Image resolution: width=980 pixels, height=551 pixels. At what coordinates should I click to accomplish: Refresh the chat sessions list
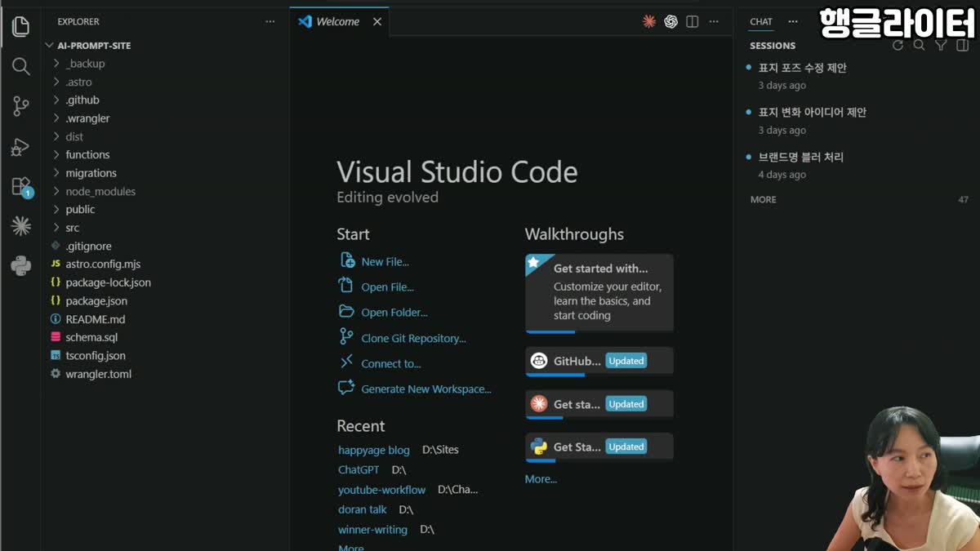pos(898,46)
